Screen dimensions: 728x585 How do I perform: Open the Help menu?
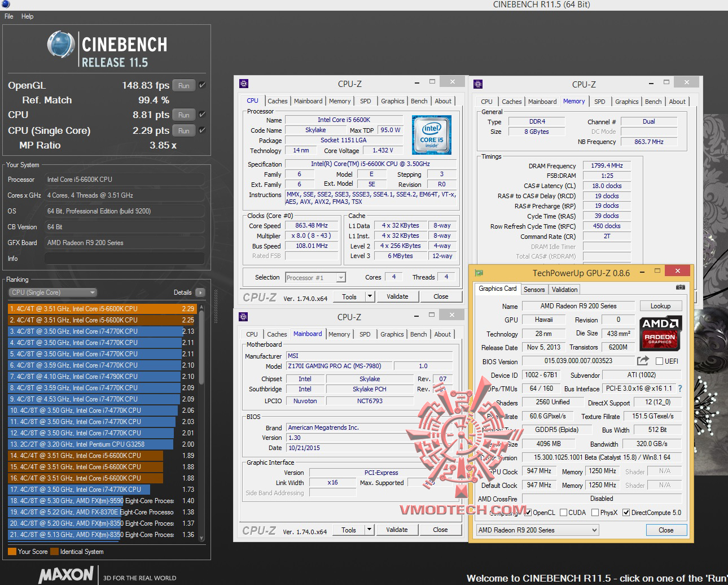(27, 16)
